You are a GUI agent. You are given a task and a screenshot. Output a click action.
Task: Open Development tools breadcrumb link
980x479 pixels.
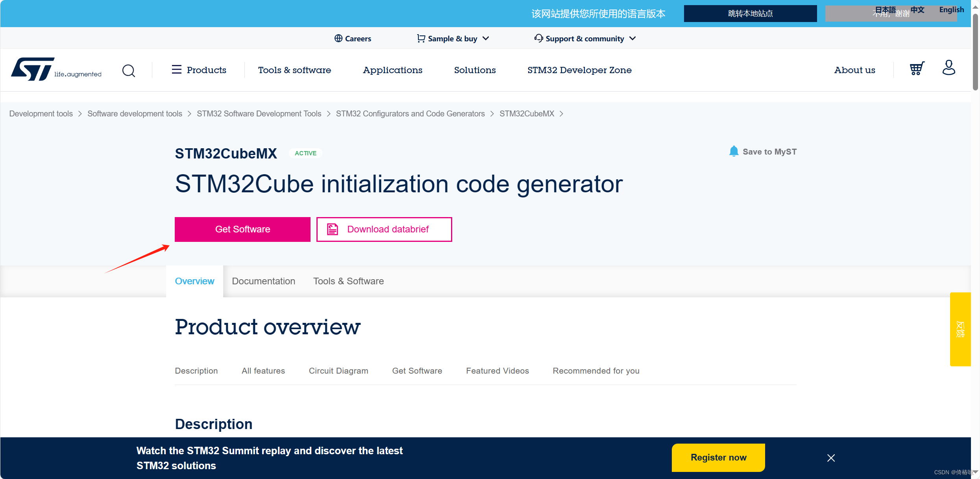point(41,114)
